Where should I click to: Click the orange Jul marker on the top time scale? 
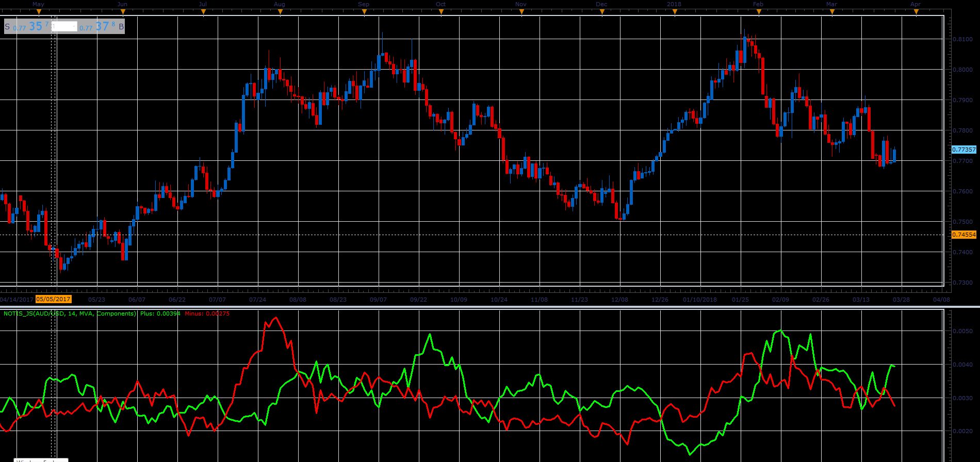pyautogui.click(x=203, y=11)
